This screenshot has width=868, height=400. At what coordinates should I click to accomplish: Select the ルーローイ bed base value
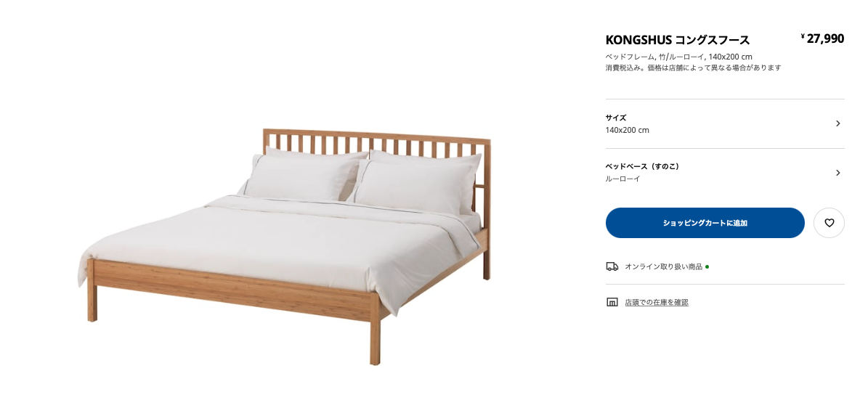click(x=622, y=179)
